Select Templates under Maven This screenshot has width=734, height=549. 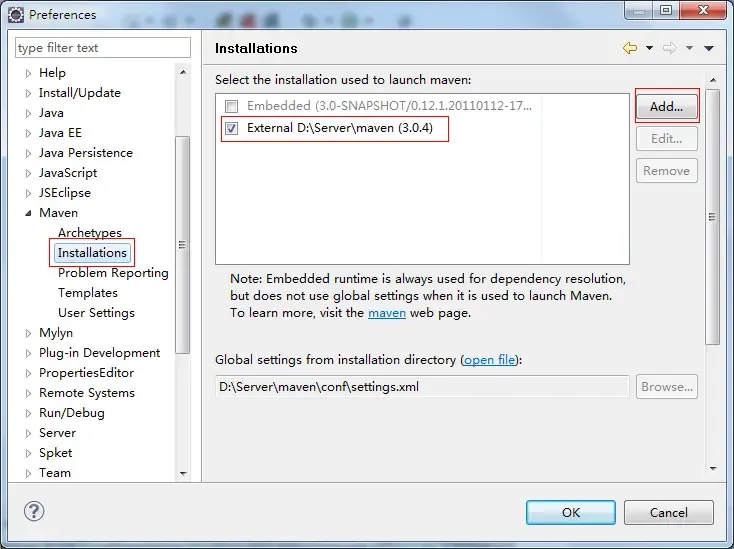point(88,293)
